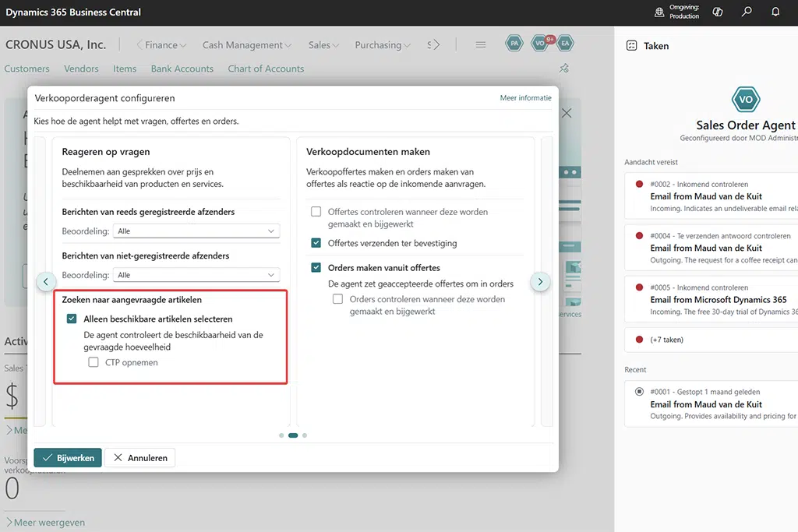Click Dynamics 365 Business Central title
The height and width of the screenshot is (532, 798).
pos(73,12)
